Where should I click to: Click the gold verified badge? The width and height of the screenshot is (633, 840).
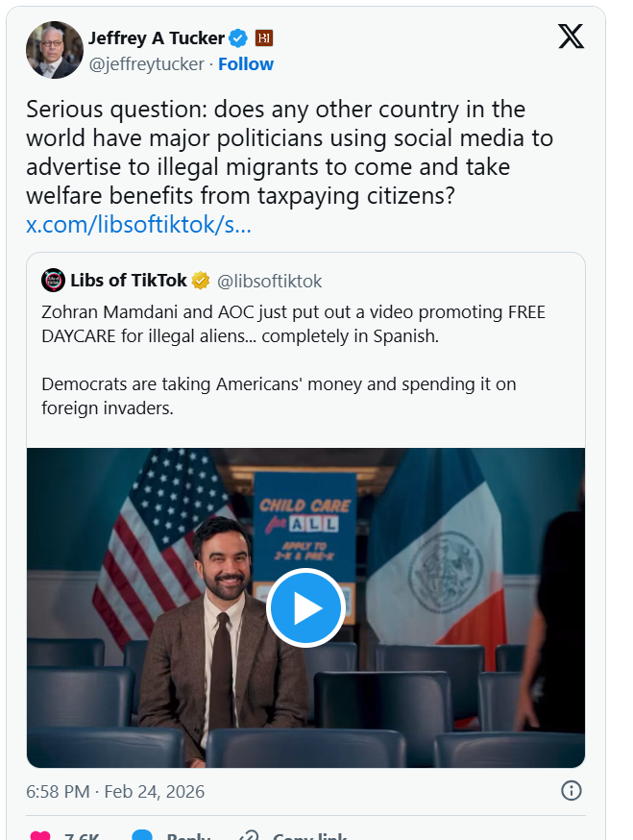201,281
